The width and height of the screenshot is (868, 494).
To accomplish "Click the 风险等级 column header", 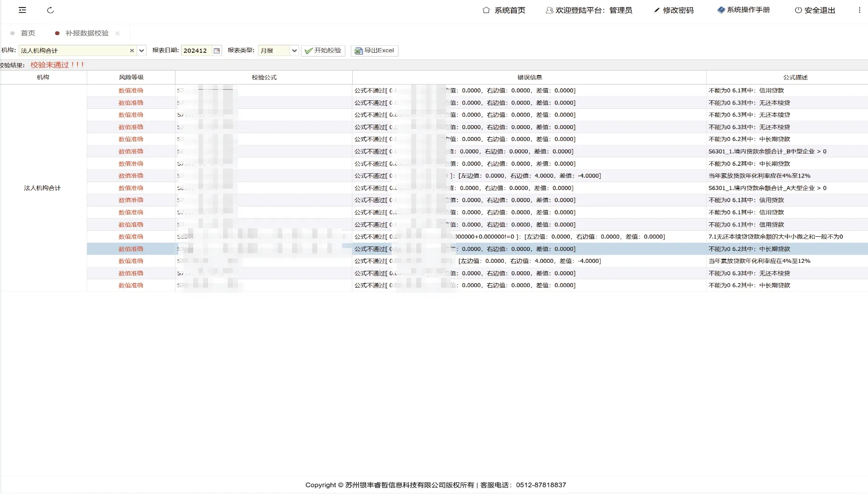I will pos(131,77).
